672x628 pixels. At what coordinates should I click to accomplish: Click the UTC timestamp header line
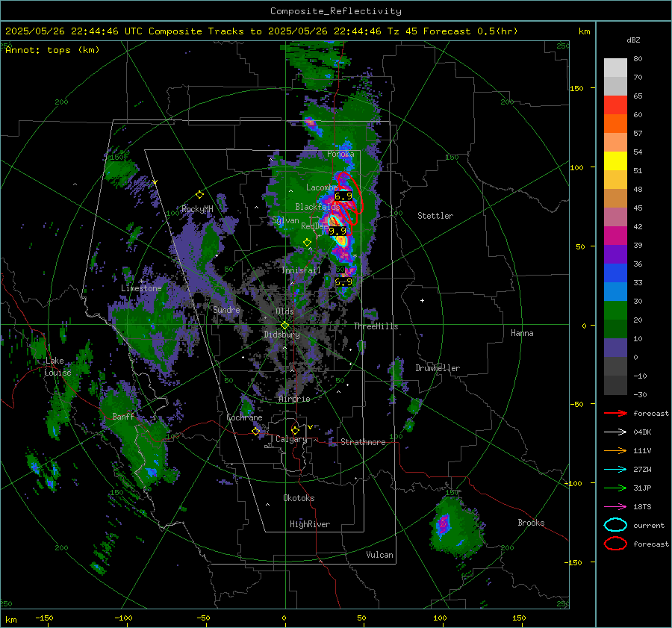(261, 31)
